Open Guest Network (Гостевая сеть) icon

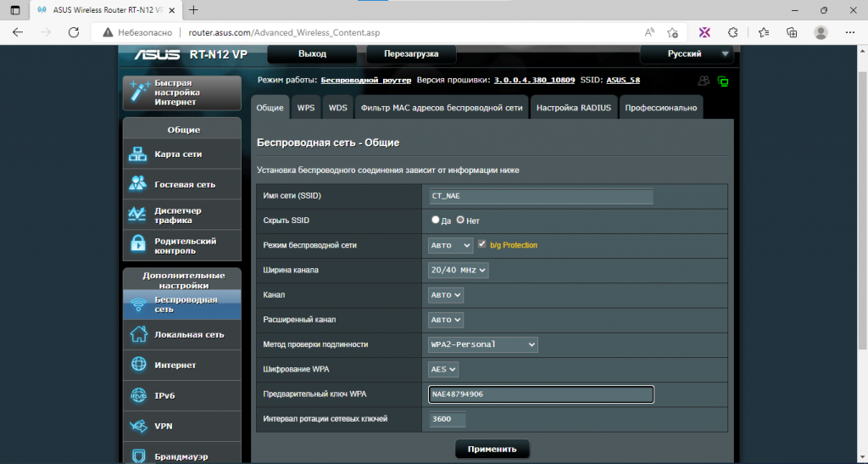click(138, 184)
